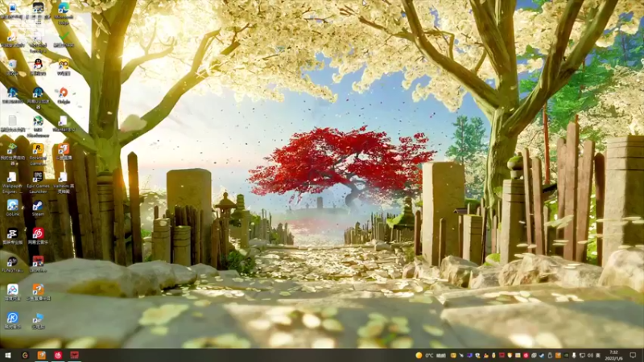Open the Rockstar Games Launcher shortcut
The image size is (644, 362).
[38, 154]
